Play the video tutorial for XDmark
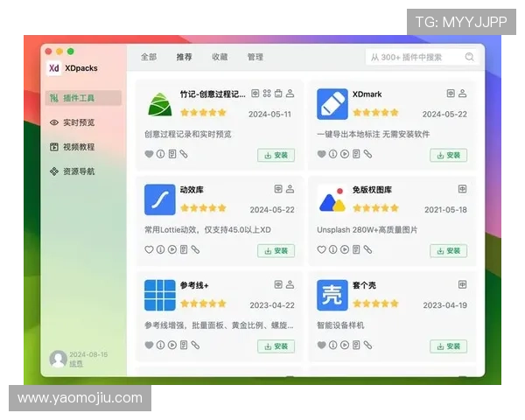Viewport: 525px width, 420px height. (345, 154)
